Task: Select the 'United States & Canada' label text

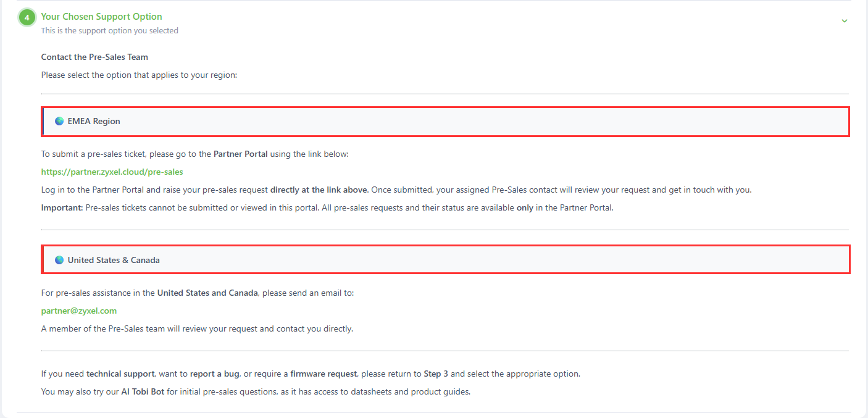Action: [114, 260]
